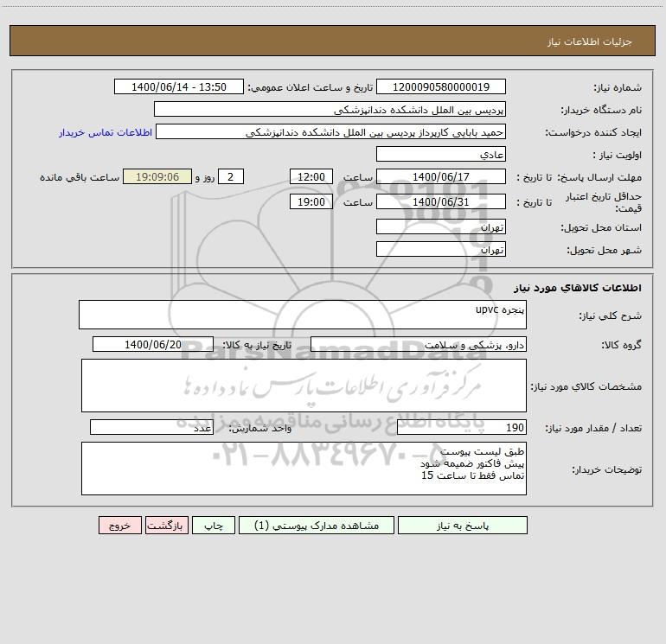Click the شرح کلی نیاز box with پنجره upvc

pos(303,315)
